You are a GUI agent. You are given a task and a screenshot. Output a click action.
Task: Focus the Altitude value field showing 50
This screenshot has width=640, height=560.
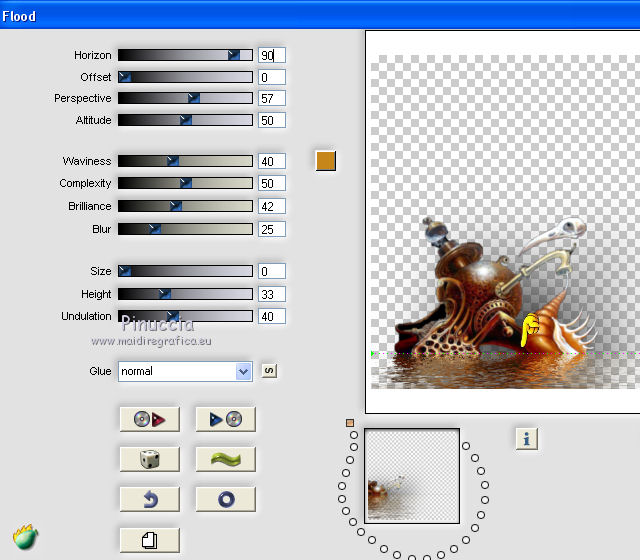pos(272,120)
